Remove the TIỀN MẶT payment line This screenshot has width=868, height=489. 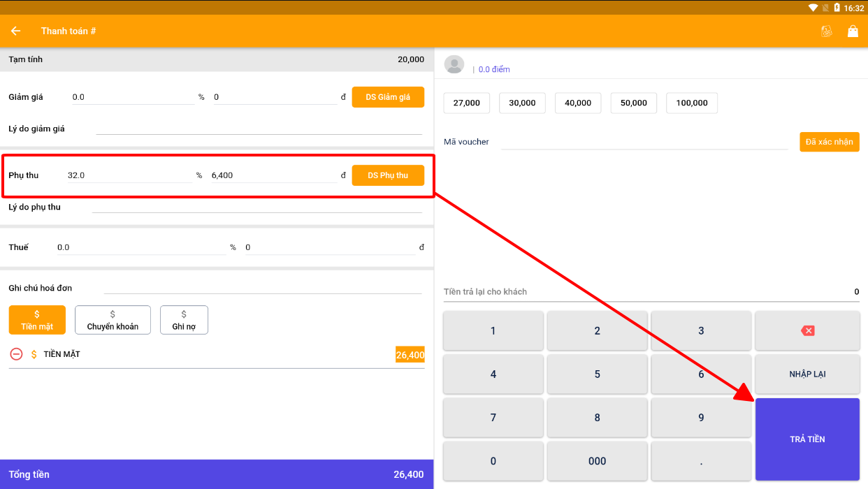16,354
